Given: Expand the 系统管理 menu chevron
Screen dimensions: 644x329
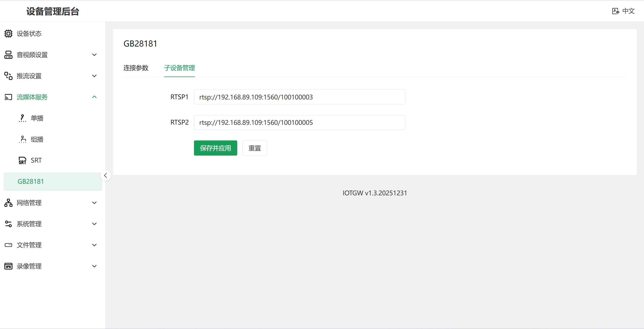Looking at the screenshot, I should click(x=94, y=224).
